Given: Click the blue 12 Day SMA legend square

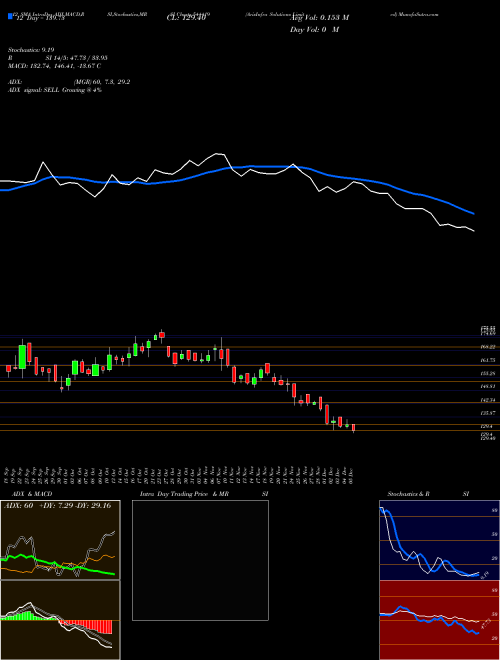Looking at the screenshot, I should point(10,16).
